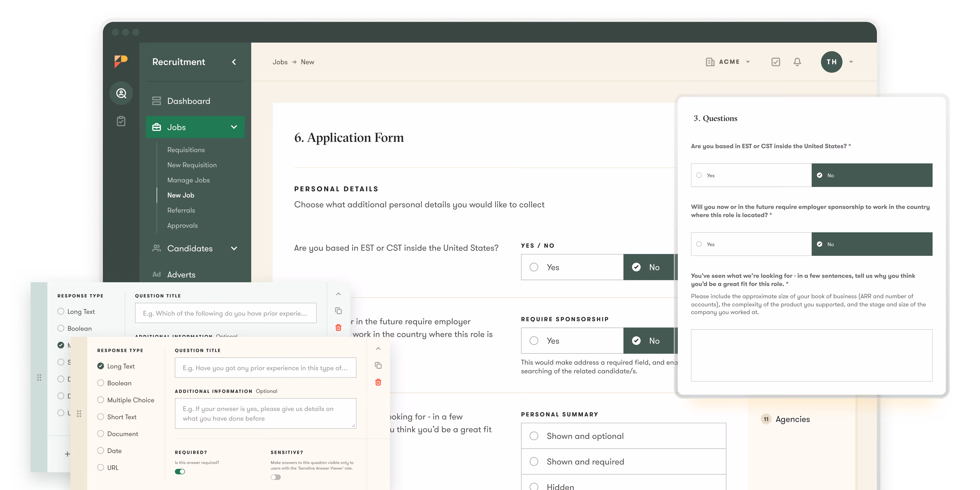
Task: Go to Requisitions
Action: 186,150
